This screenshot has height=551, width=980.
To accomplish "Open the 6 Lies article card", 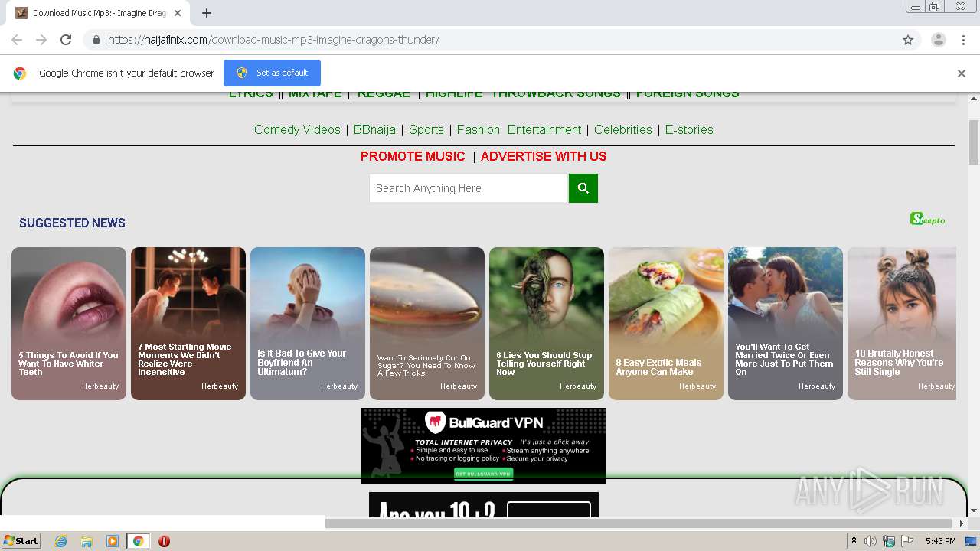I will coord(547,324).
